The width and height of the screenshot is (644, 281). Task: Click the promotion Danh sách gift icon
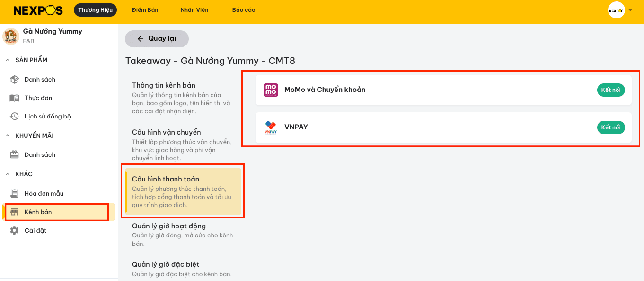pyautogui.click(x=15, y=154)
